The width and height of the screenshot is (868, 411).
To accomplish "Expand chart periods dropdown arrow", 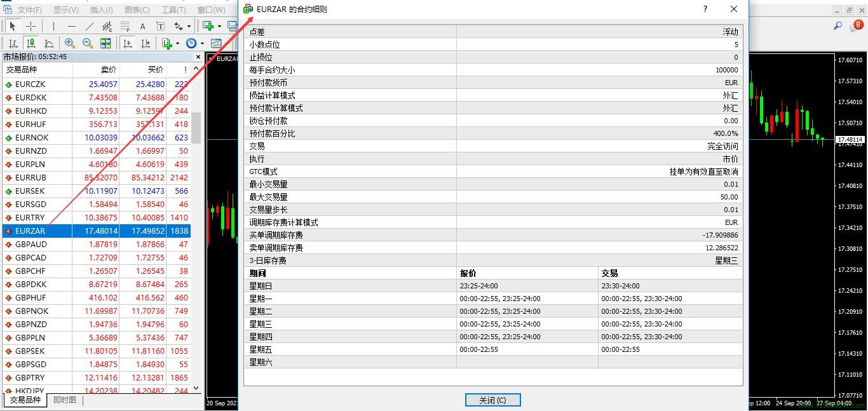I will coord(202,43).
